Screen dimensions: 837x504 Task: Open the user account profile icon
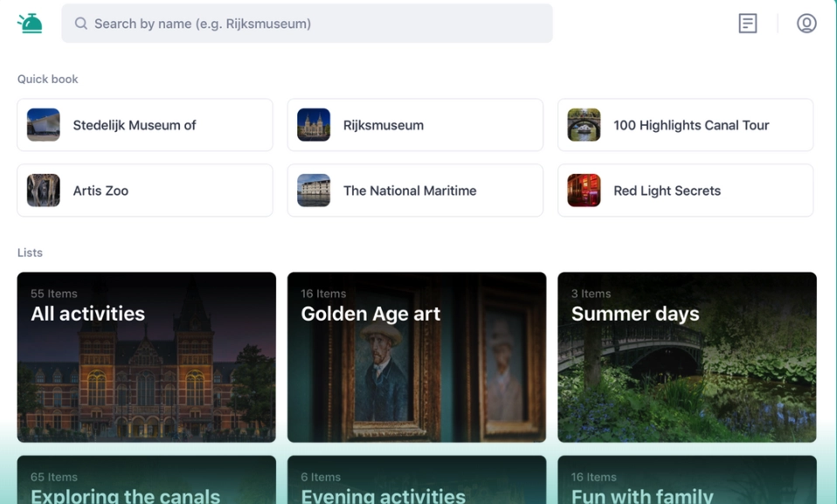[x=806, y=24]
